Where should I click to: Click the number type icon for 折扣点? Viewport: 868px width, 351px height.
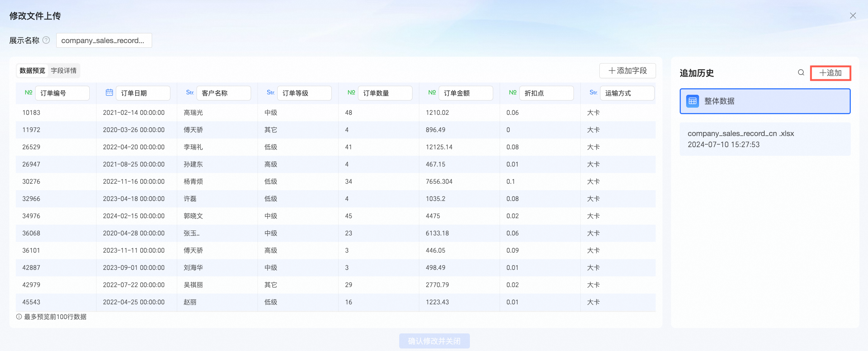click(x=513, y=93)
